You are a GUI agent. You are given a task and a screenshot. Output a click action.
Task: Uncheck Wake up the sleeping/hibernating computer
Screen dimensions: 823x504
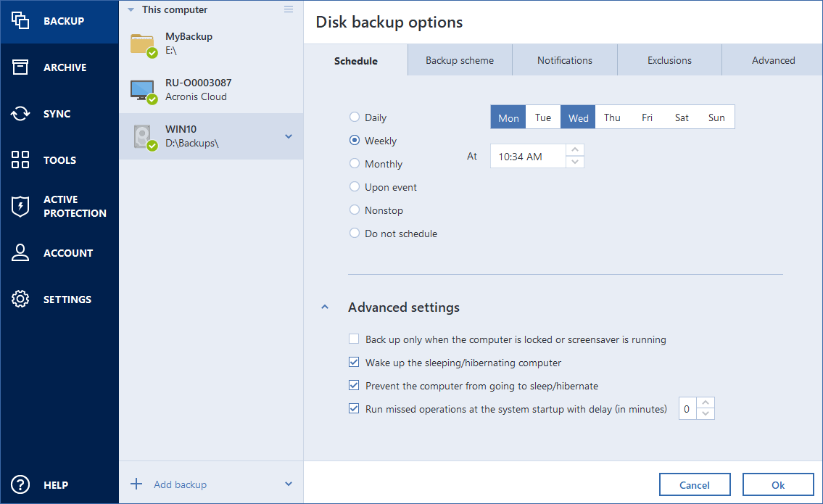click(x=354, y=363)
